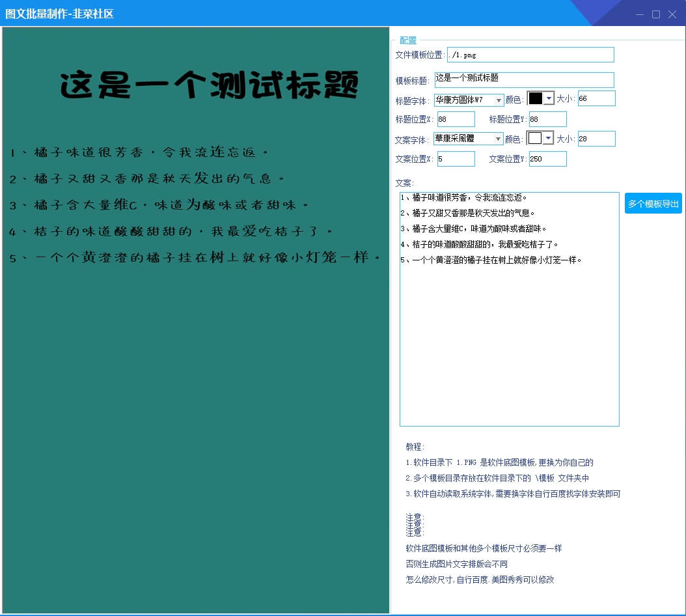Screen dimensions: 686x616
Task: Click the 文件模板位置 path field
Action: (529, 55)
